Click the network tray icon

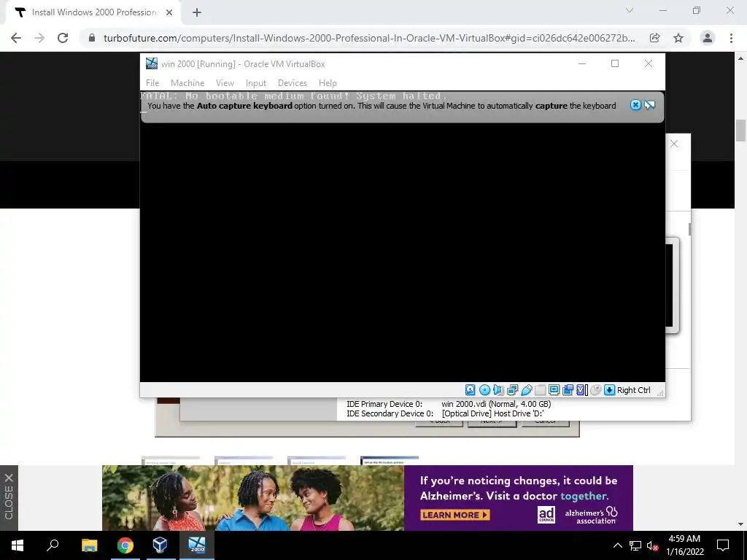635,545
